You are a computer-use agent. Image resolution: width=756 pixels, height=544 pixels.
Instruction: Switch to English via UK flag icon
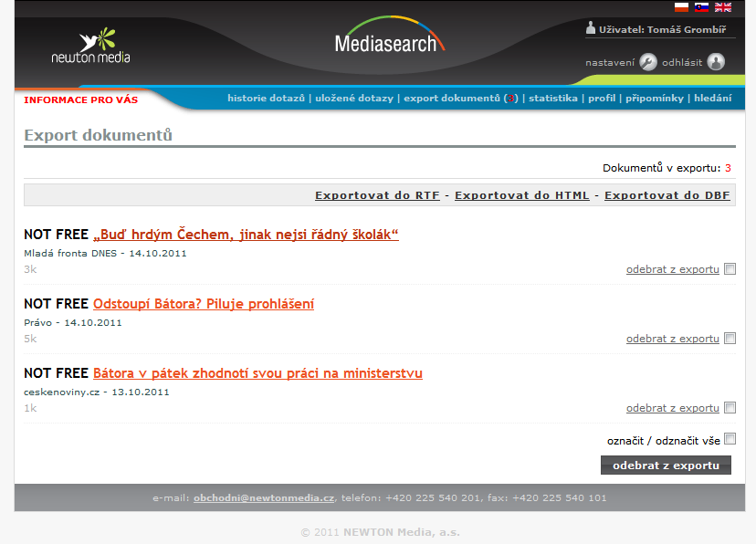pyautogui.click(x=723, y=7)
